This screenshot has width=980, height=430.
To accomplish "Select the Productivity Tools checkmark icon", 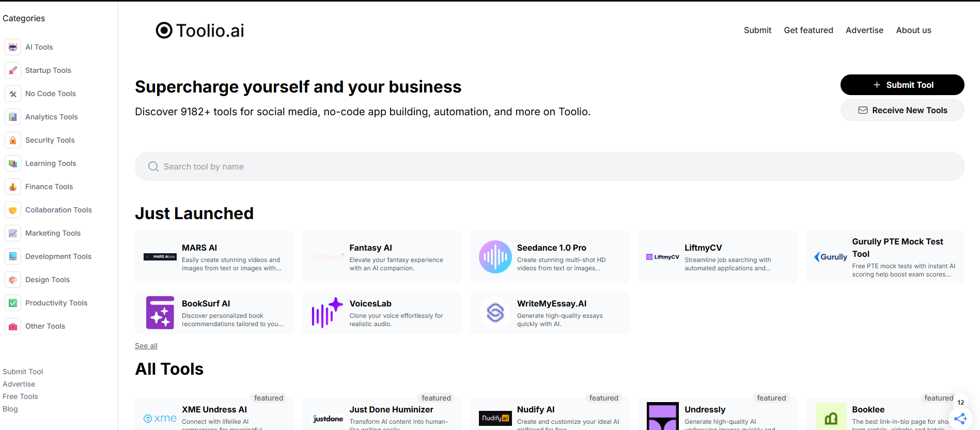I will click(x=13, y=303).
